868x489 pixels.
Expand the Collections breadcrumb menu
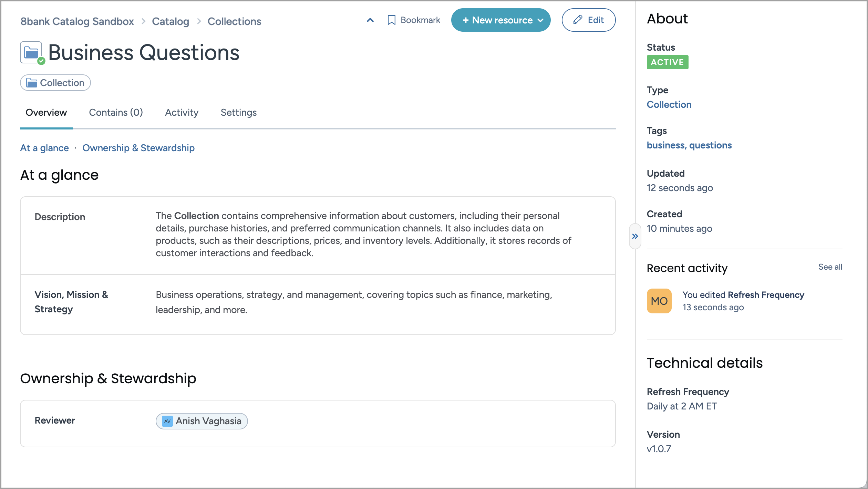(234, 21)
